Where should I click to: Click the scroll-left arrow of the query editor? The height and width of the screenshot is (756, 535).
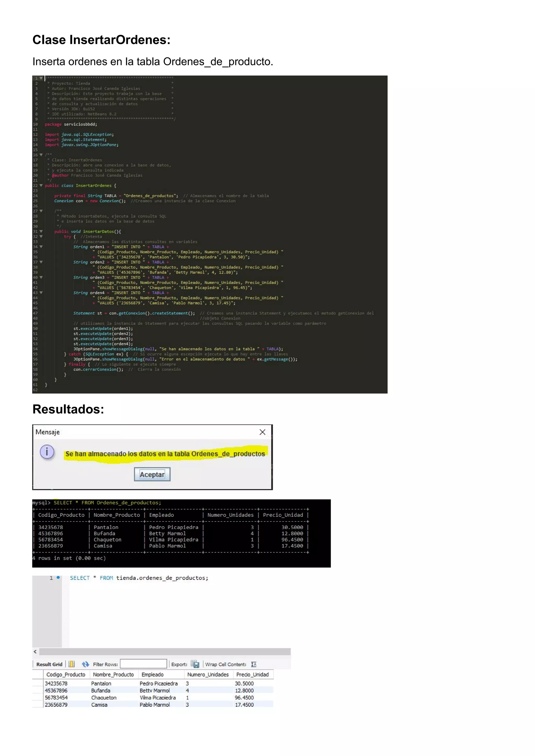(35, 652)
